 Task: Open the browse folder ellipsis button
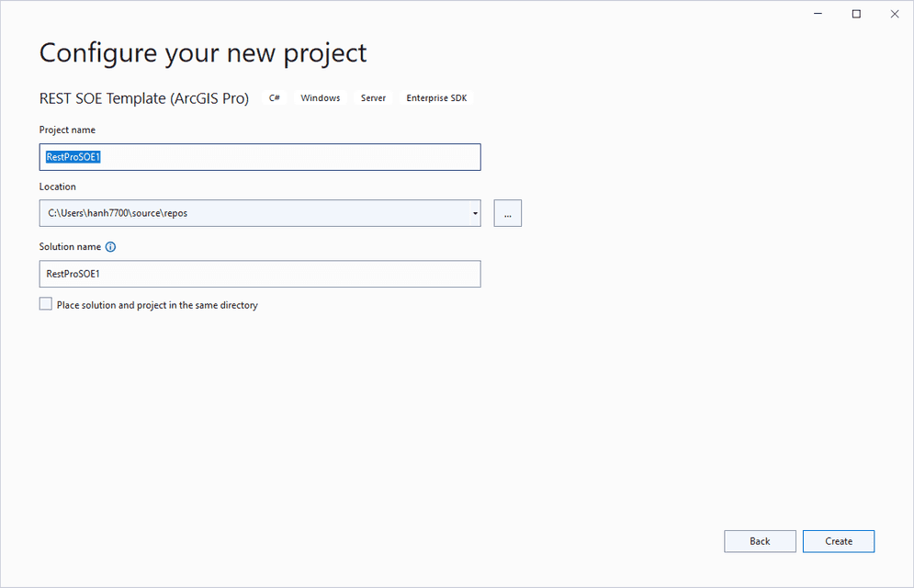507,213
